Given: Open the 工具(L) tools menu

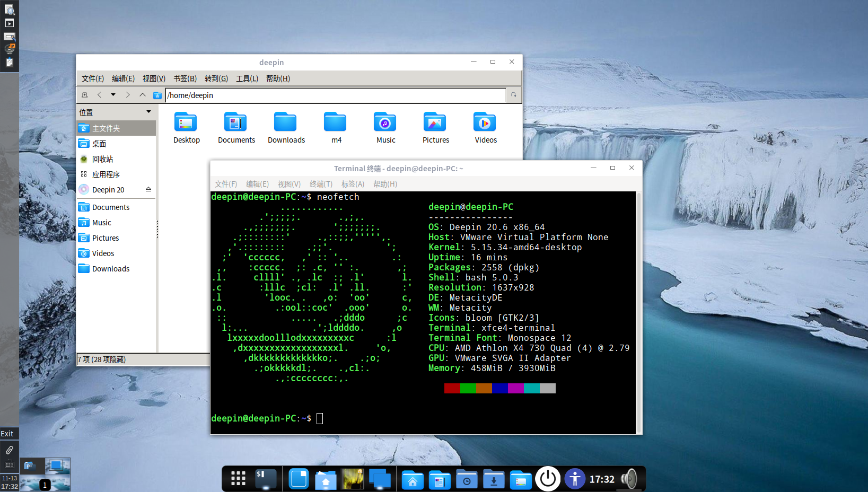Looking at the screenshot, I should tap(247, 78).
